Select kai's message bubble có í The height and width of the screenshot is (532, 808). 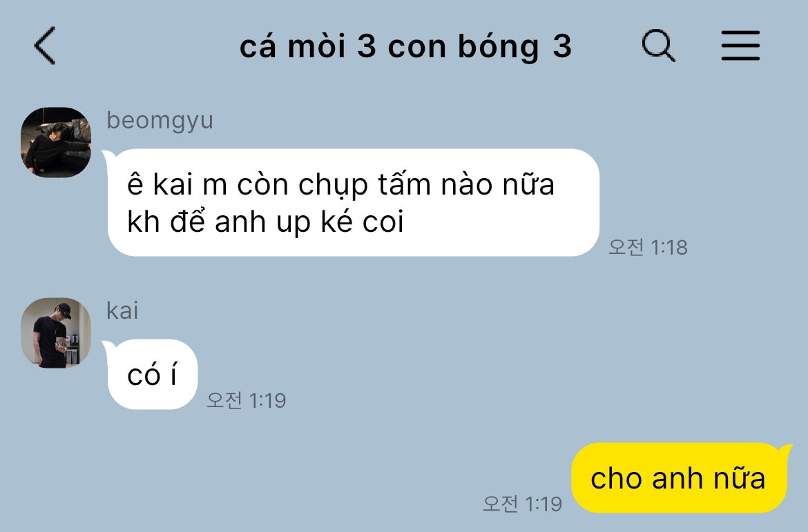coord(152,375)
